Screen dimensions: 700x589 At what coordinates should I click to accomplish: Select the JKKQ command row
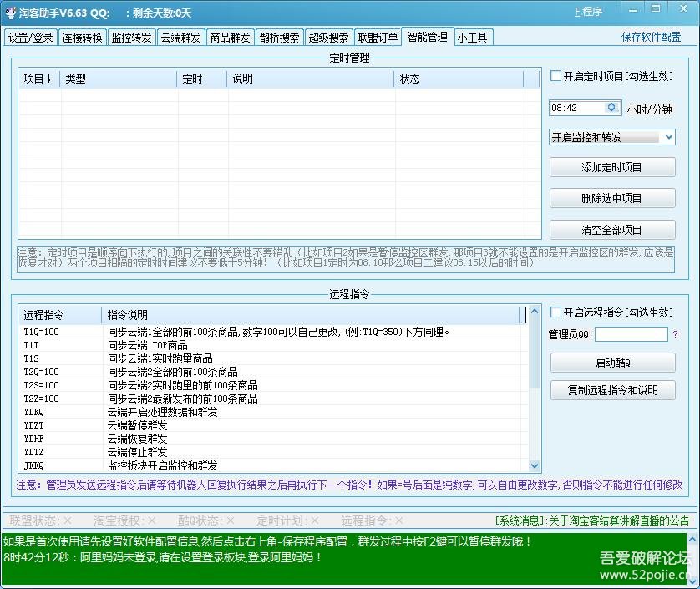click(x=273, y=465)
